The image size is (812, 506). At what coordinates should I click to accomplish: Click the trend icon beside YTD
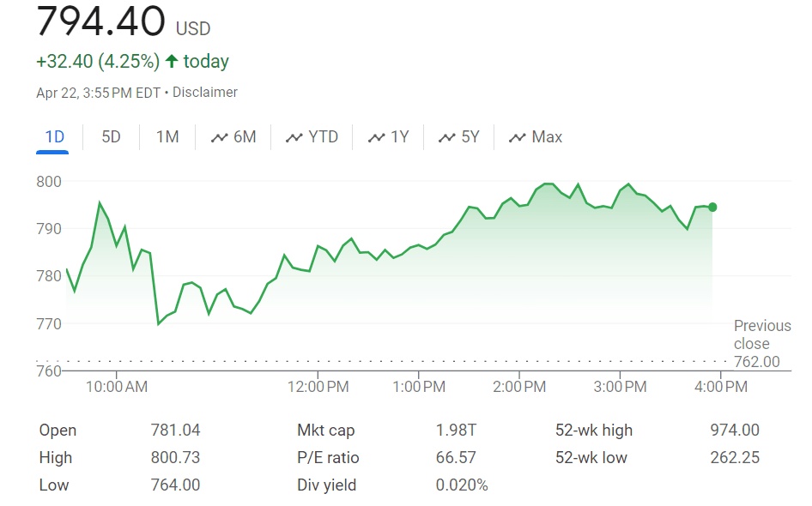(294, 137)
